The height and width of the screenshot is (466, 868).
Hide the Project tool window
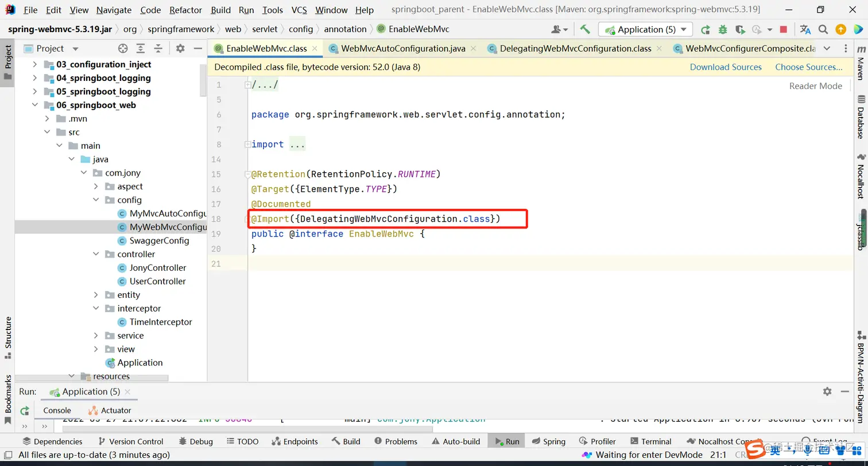point(197,49)
